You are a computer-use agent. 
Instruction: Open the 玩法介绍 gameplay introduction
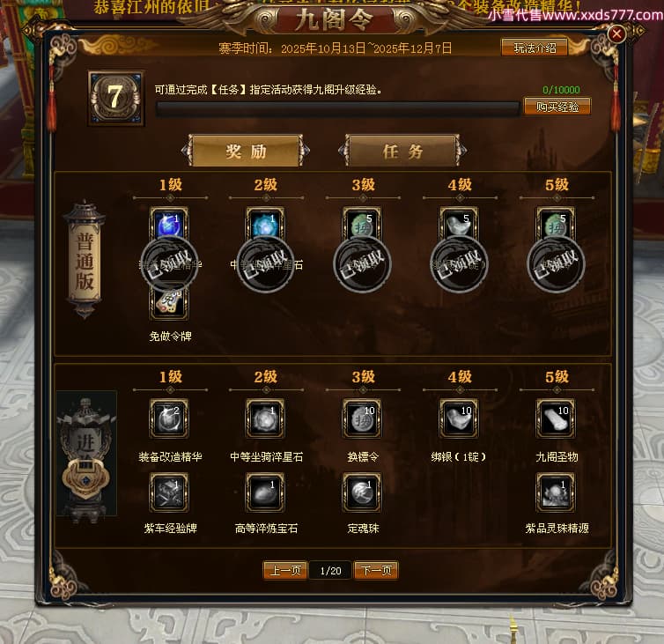click(535, 48)
